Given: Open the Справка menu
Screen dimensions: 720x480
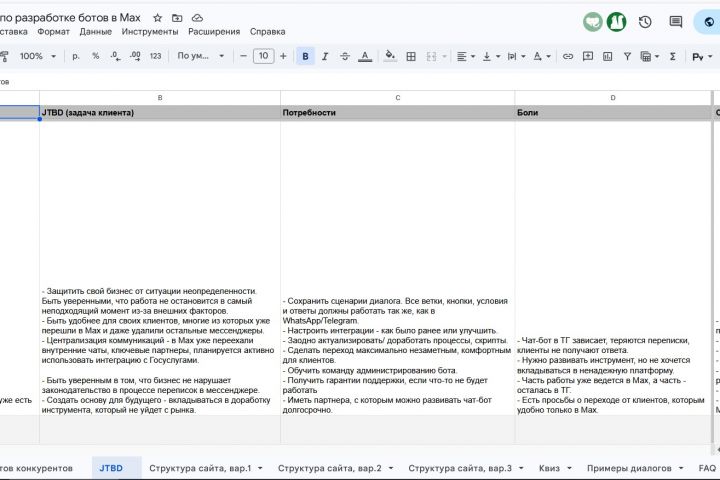Looking at the screenshot, I should point(268,32).
